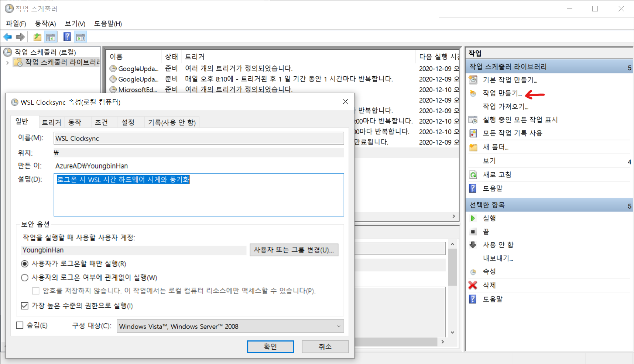The height and width of the screenshot is (364, 634).
Task: Click the '새로 고침' refresh icon
Action: coord(473,175)
